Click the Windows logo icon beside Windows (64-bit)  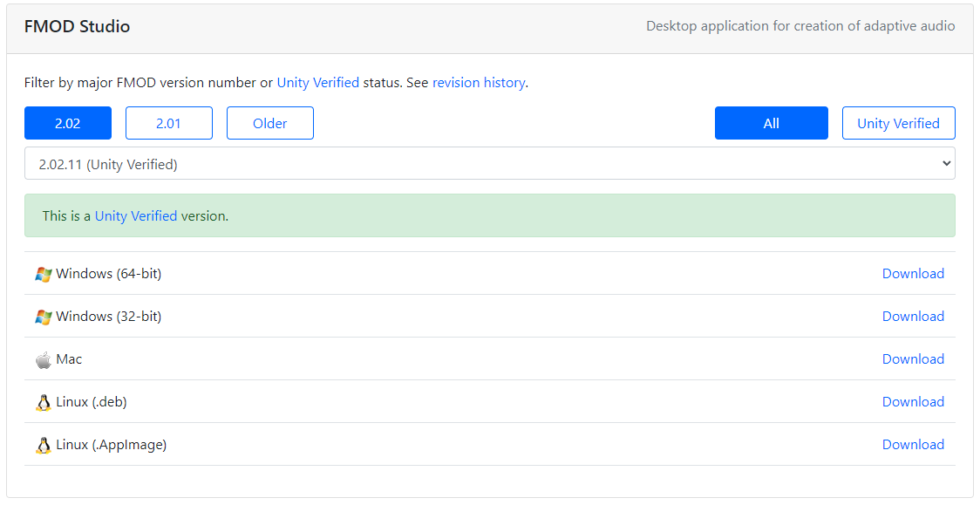tap(43, 275)
